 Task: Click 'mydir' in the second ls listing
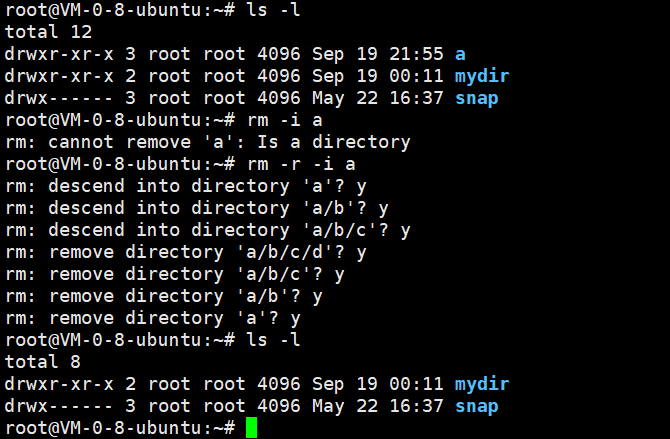tap(482, 384)
